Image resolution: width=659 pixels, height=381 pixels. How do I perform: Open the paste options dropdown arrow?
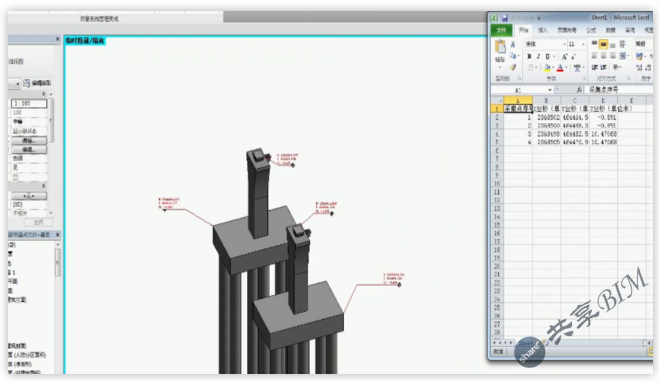[x=500, y=67]
